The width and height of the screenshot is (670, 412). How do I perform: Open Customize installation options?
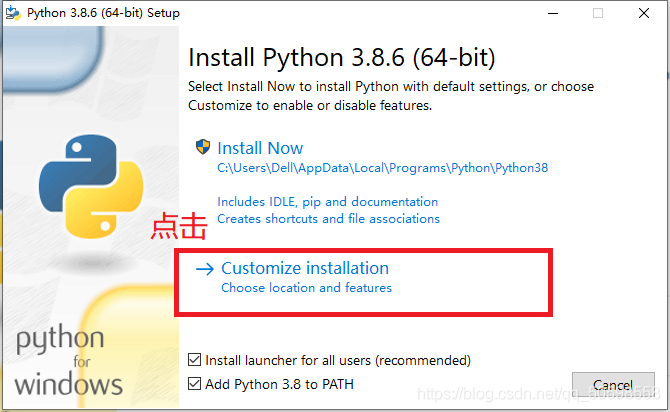304,268
